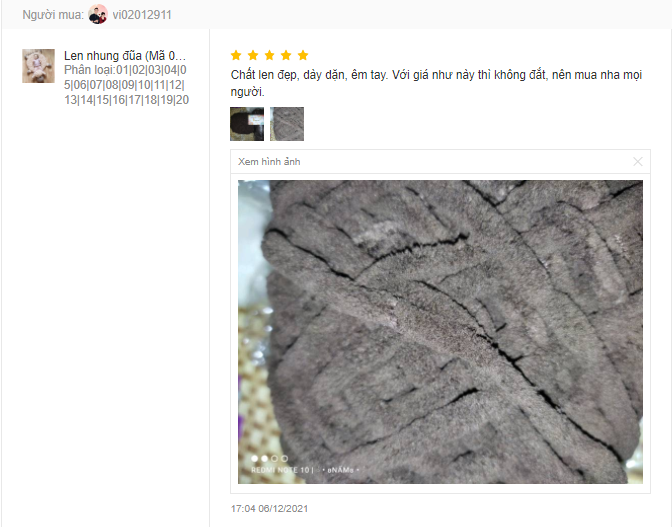Click the enlarged gray yarn photo

pyautogui.click(x=440, y=332)
